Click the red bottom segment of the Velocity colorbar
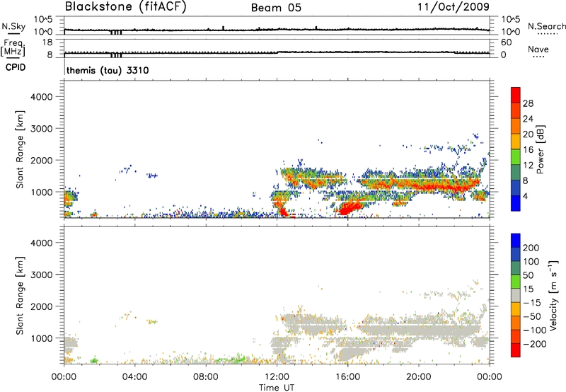 pyautogui.click(x=516, y=350)
